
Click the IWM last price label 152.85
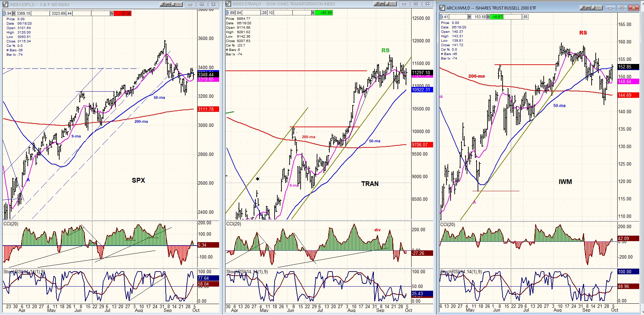coord(628,67)
